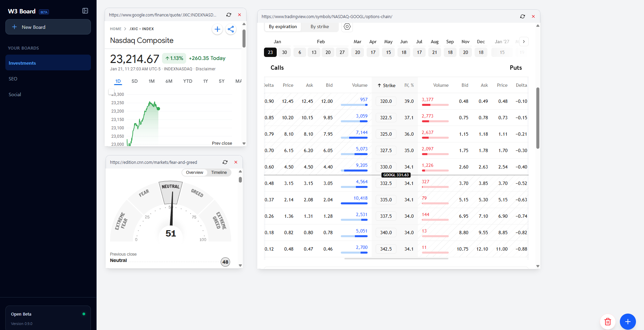Select the Jan 30 expiration date
Image resolution: width=644 pixels, height=330 pixels.
(x=284, y=52)
